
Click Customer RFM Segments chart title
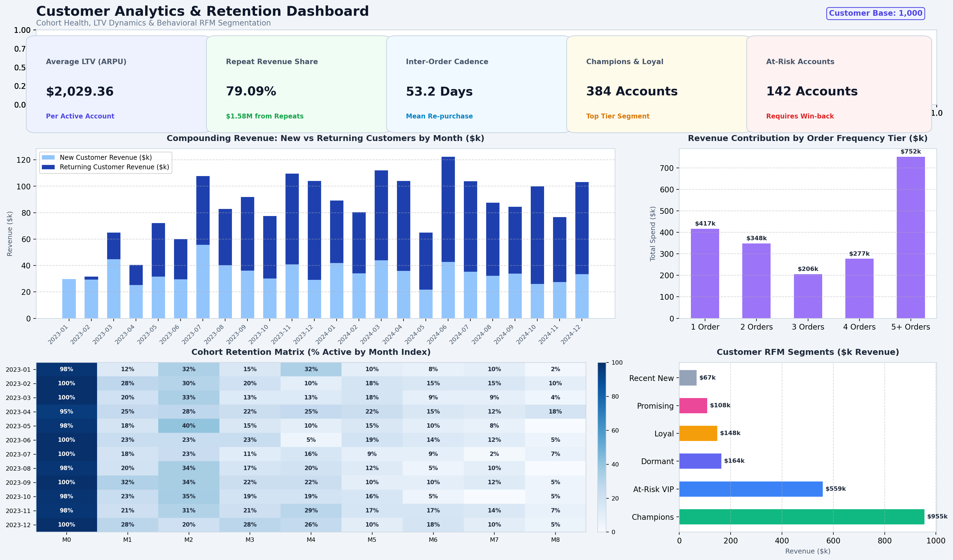[x=808, y=352]
